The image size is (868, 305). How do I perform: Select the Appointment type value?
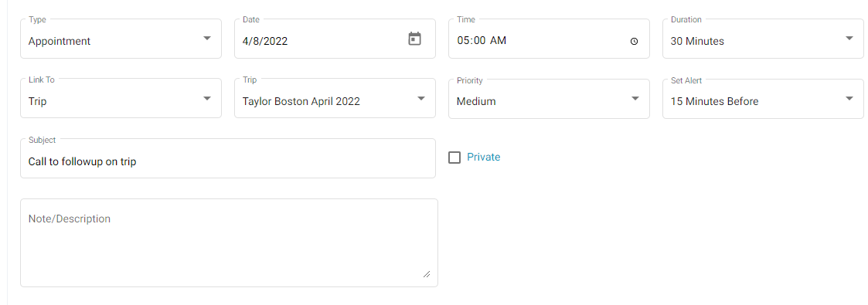click(x=60, y=42)
